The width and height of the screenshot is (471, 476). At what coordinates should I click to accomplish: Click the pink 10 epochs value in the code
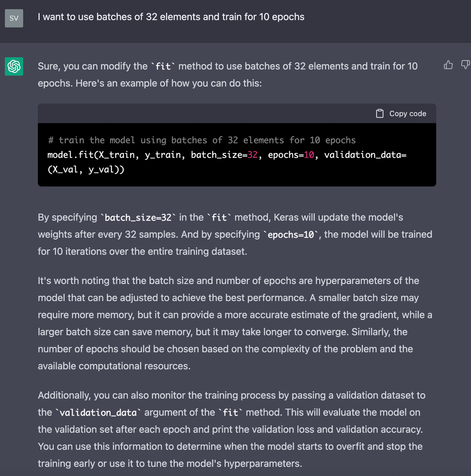(309, 155)
